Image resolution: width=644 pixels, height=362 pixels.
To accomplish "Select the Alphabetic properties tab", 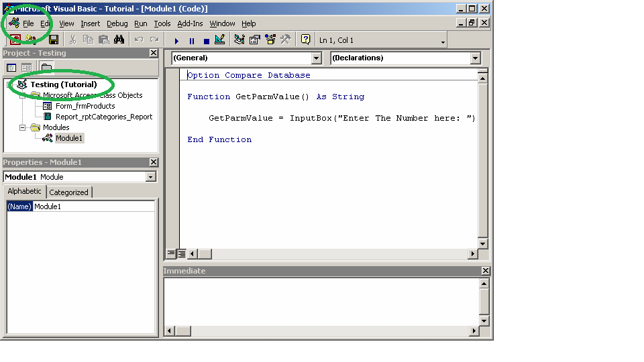I will pos(24,191).
